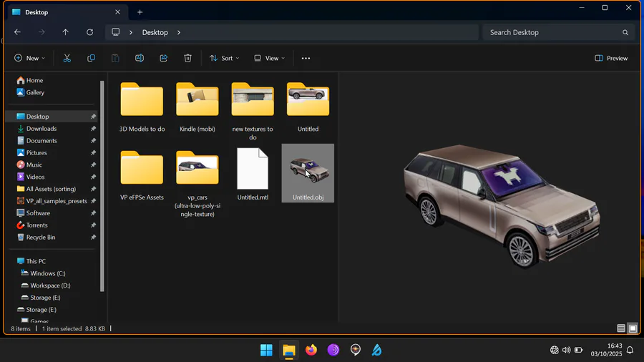
Task: Click Desktop in the address breadcrumb
Action: [x=155, y=32]
